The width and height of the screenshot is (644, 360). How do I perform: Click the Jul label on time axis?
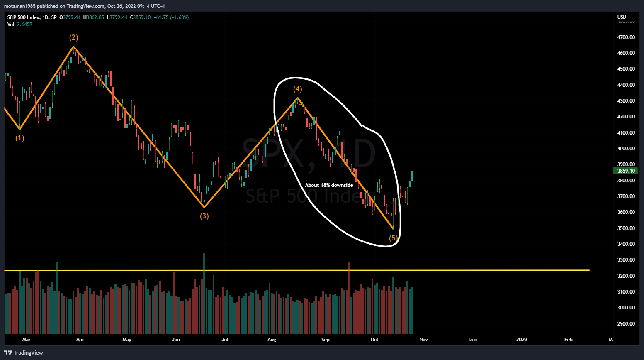coord(225,340)
